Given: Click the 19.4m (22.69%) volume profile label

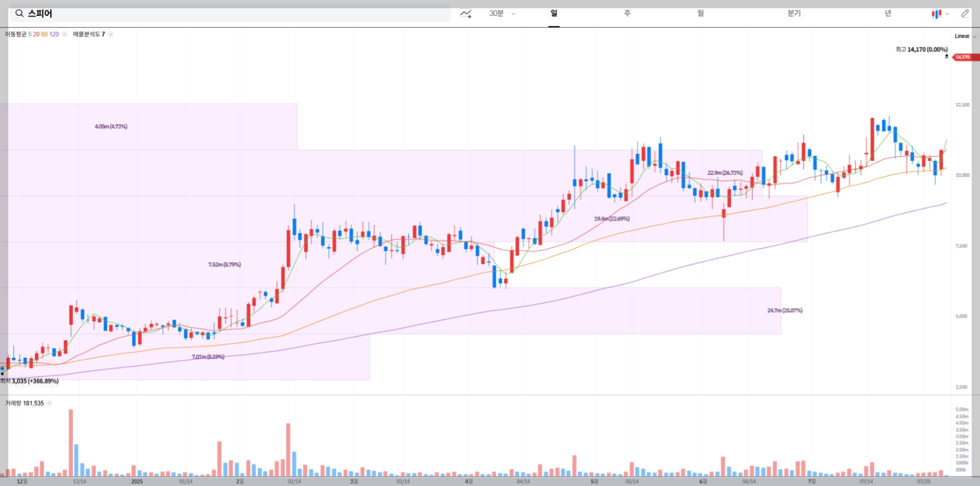Looking at the screenshot, I should tap(612, 219).
